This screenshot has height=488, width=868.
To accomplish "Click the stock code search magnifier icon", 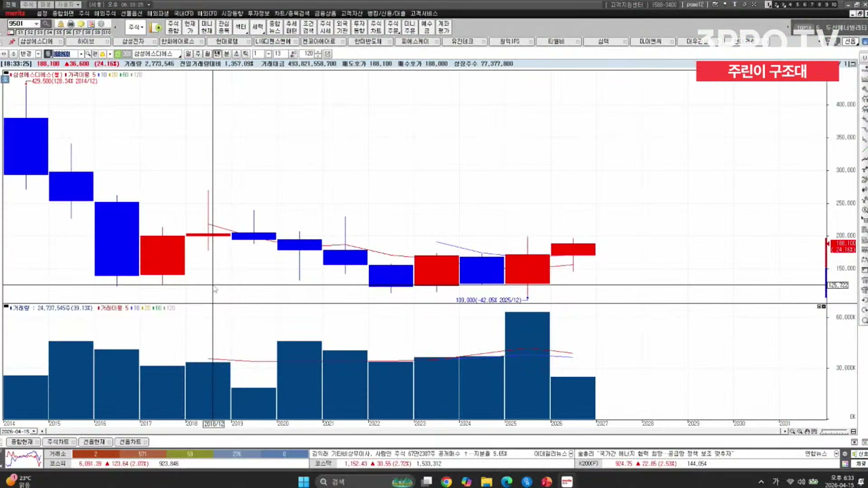I will pyautogui.click(x=88, y=54).
